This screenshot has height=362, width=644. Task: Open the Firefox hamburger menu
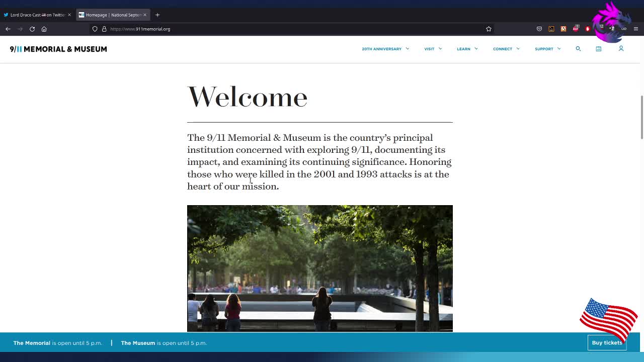[636, 29]
